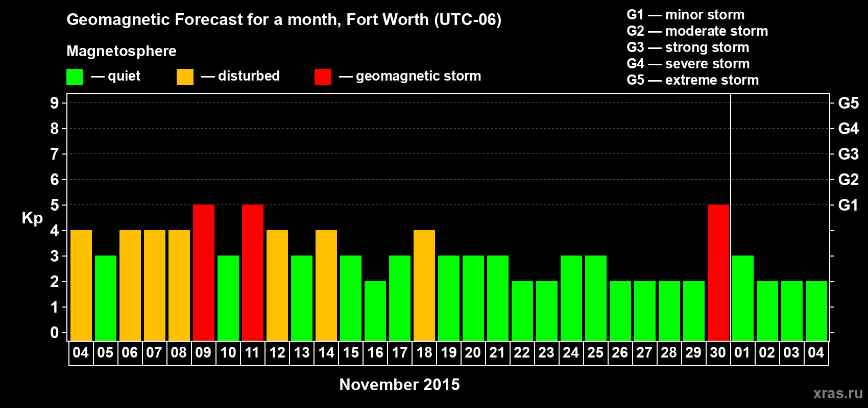
Task: Click the green bar above date 10
Action: (x=228, y=298)
